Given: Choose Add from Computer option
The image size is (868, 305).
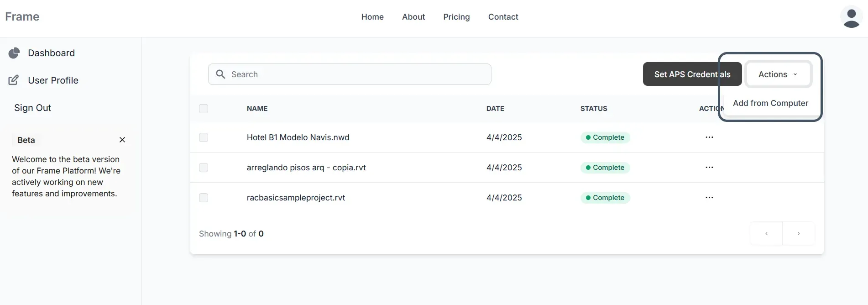Looking at the screenshot, I should [770, 103].
